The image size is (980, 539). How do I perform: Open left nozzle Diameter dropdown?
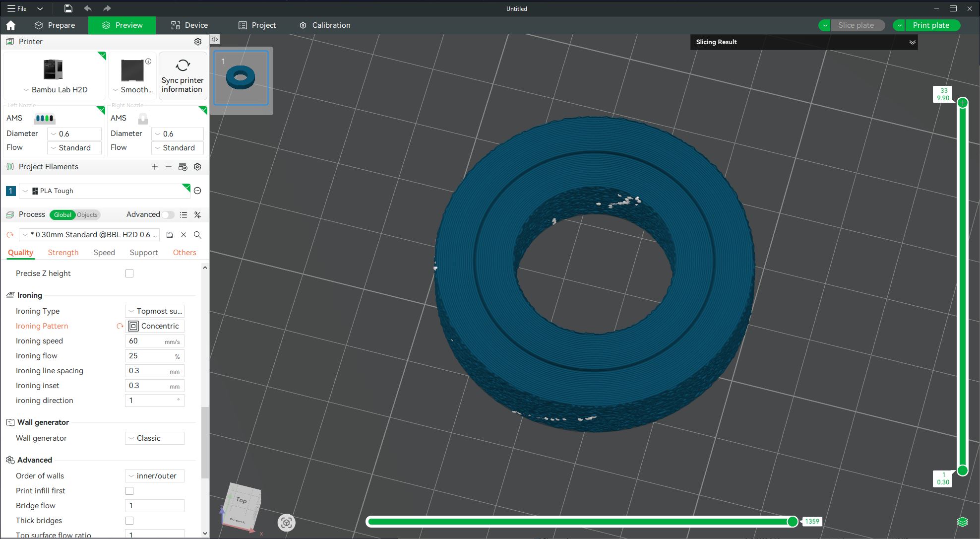(x=74, y=134)
